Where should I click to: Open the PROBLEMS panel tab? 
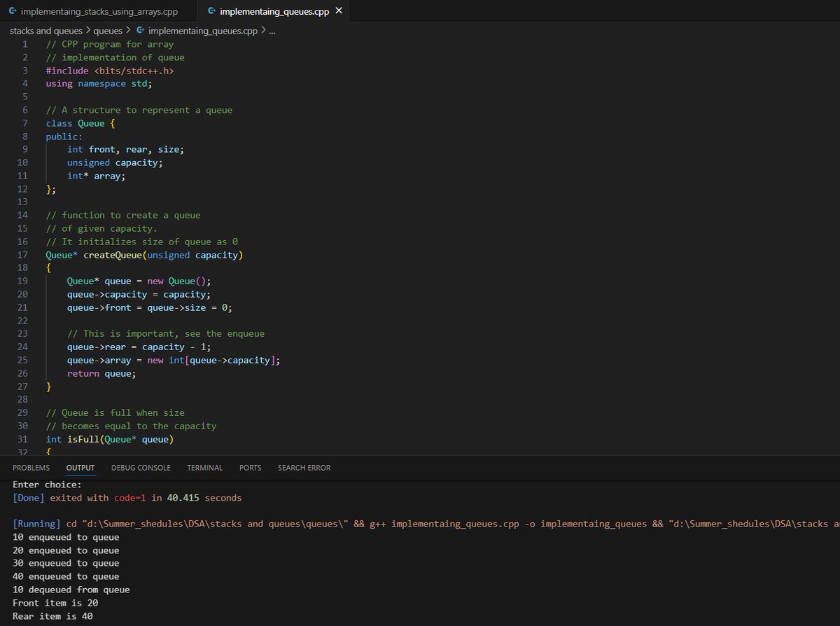pyautogui.click(x=31, y=468)
